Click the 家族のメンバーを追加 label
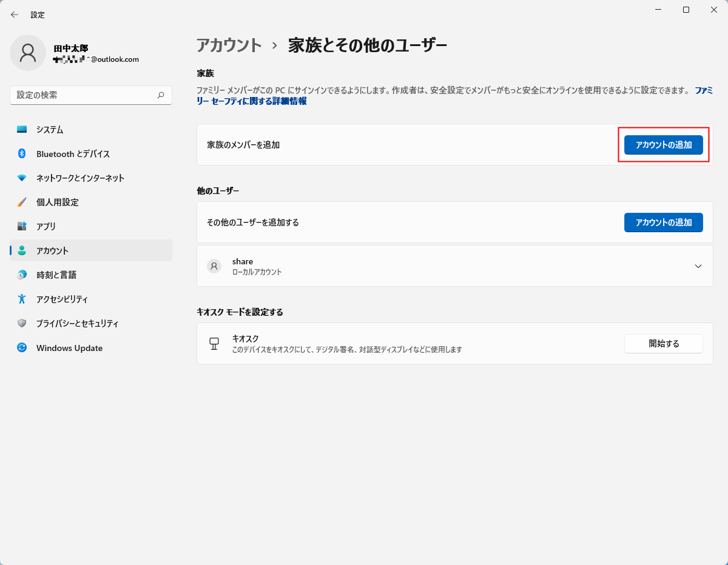Image resolution: width=728 pixels, height=565 pixels. pos(243,145)
